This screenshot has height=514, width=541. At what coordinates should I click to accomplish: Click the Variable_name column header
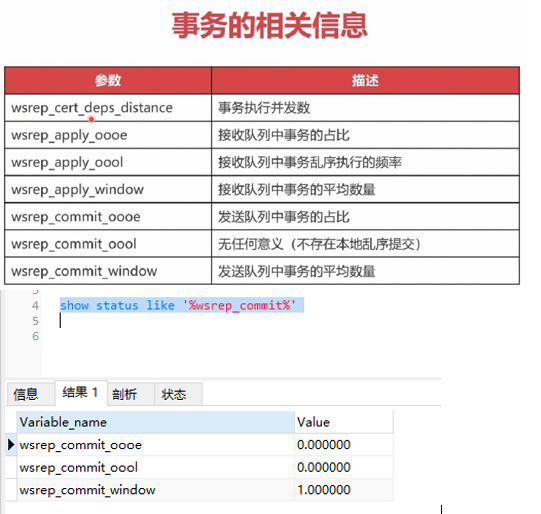(x=156, y=422)
